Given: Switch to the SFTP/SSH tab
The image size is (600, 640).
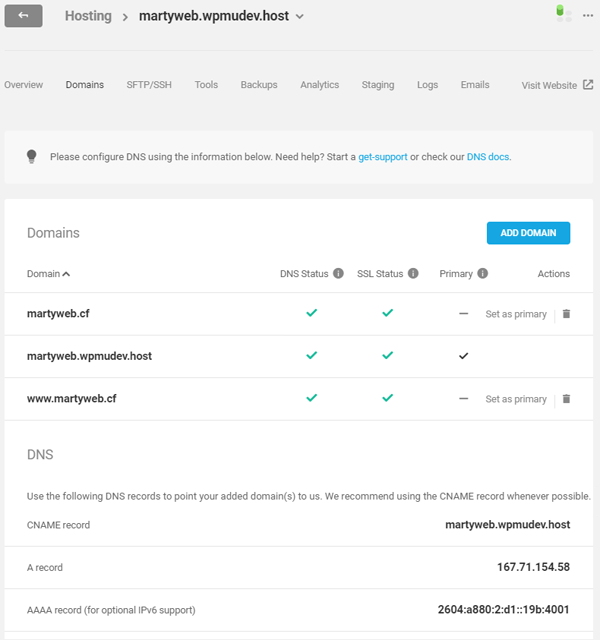Looking at the screenshot, I should tap(147, 85).
